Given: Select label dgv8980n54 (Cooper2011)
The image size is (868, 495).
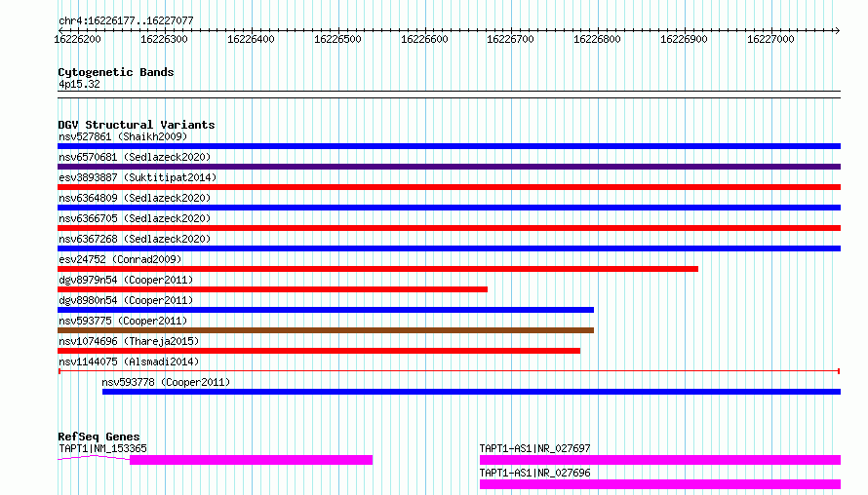Looking at the screenshot, I should pyautogui.click(x=126, y=300).
